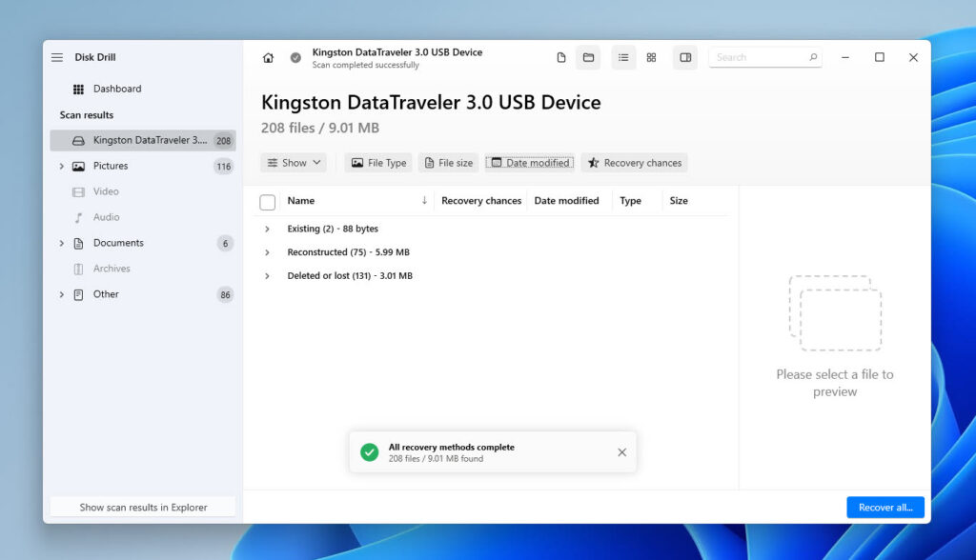Image resolution: width=976 pixels, height=560 pixels.
Task: Click inside the Search field
Action: (758, 57)
